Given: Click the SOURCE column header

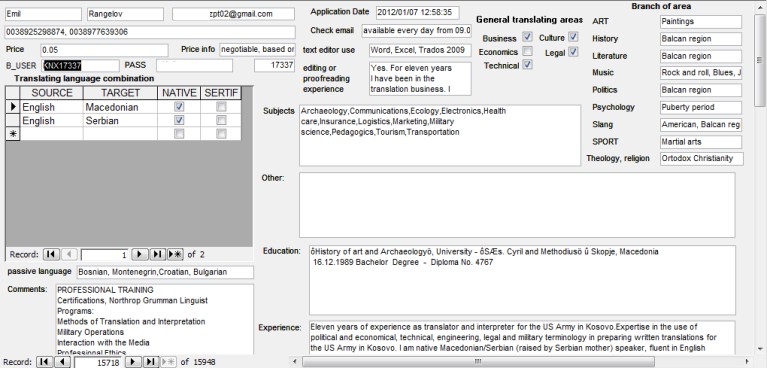Looking at the screenshot, I should pyautogui.click(x=52, y=93).
